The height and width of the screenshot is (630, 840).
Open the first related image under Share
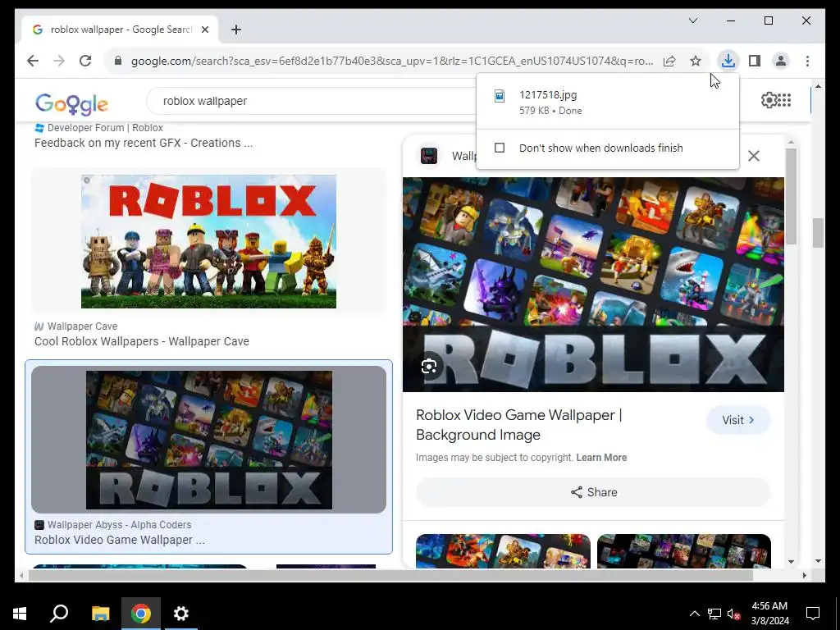pyautogui.click(x=503, y=551)
